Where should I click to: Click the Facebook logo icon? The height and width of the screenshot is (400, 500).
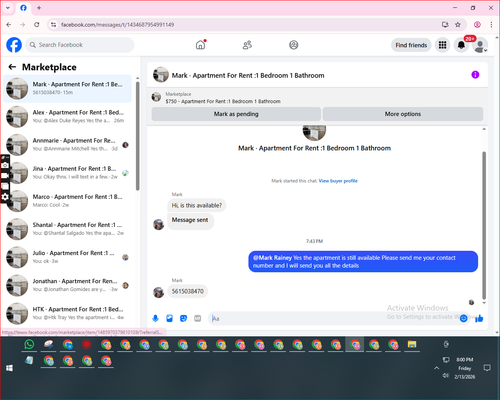click(x=14, y=45)
